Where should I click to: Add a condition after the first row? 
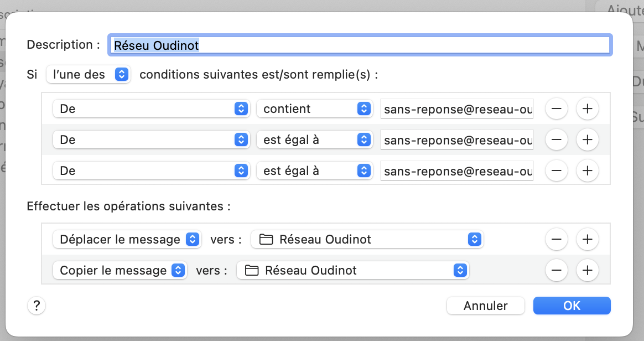click(x=587, y=109)
